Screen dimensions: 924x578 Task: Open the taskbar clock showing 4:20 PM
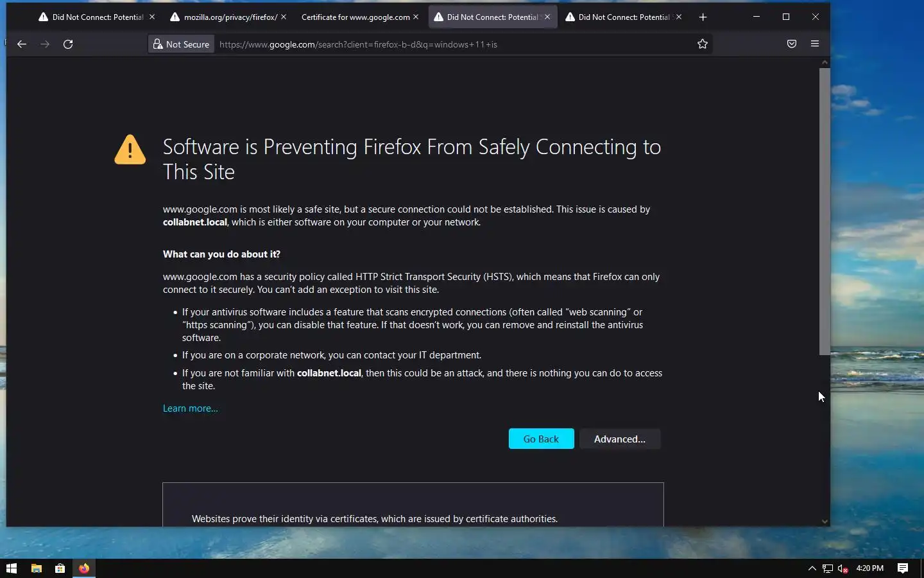(870, 568)
